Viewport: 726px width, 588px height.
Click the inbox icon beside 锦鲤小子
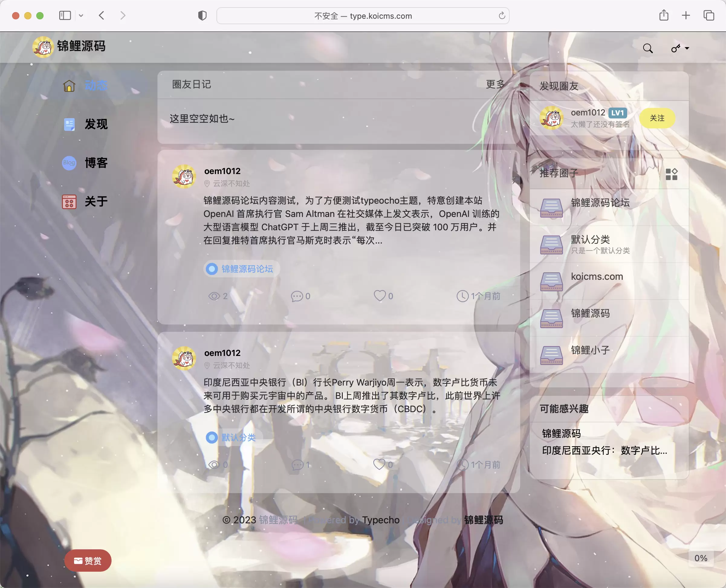point(551,355)
